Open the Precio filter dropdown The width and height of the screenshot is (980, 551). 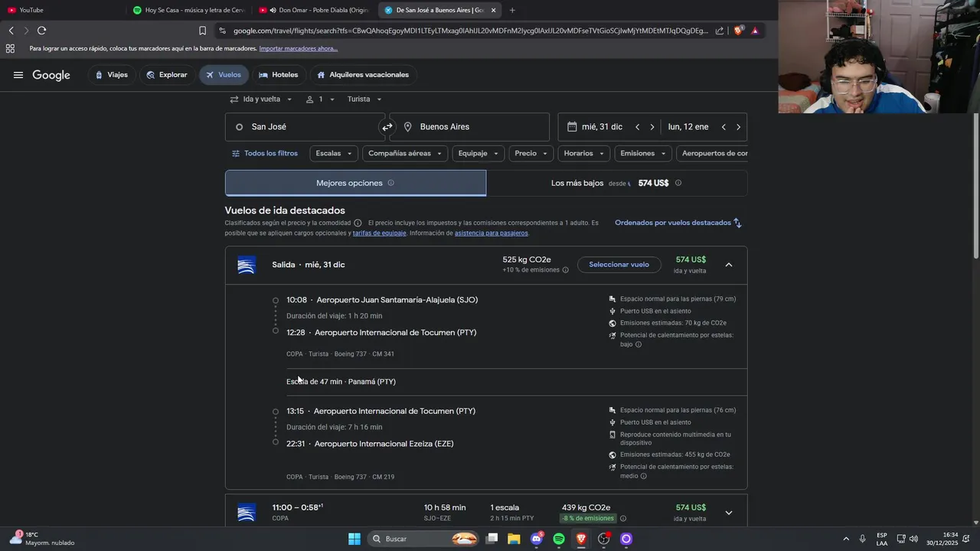tap(531, 154)
